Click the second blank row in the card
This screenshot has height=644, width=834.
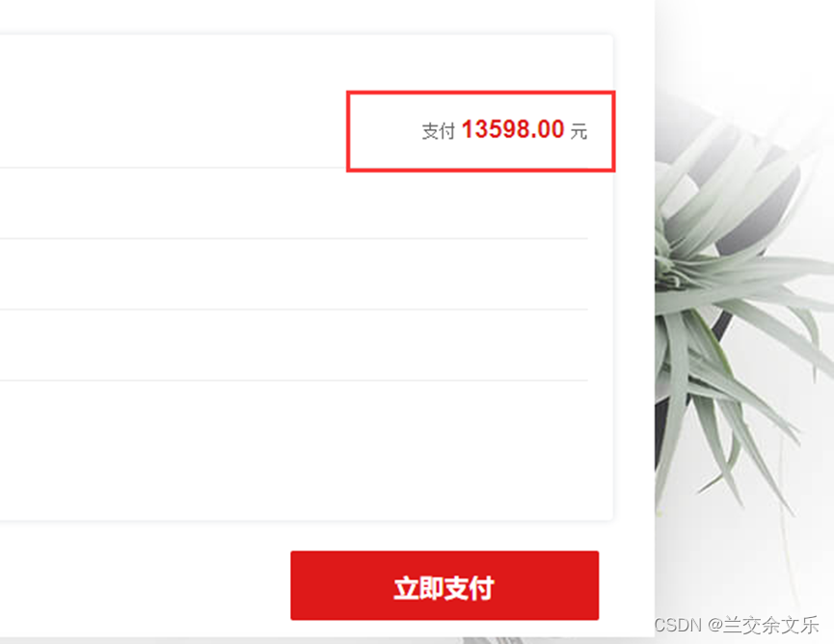coord(294,274)
